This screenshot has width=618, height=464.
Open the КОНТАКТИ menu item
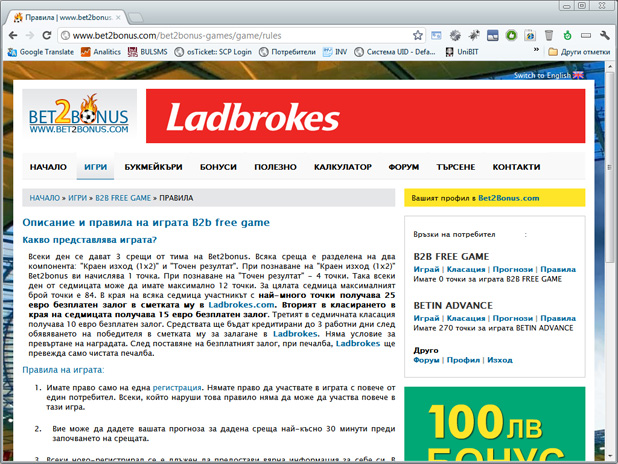click(x=516, y=167)
